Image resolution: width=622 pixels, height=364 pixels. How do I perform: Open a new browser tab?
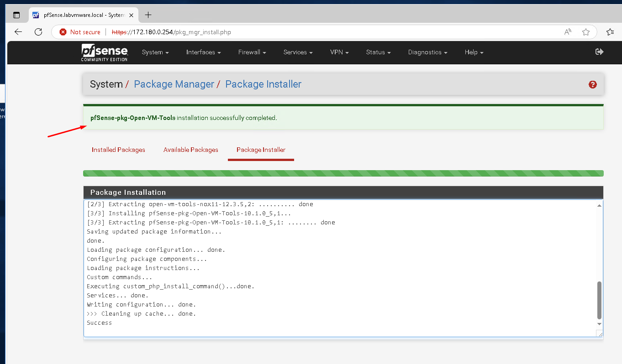(x=148, y=15)
